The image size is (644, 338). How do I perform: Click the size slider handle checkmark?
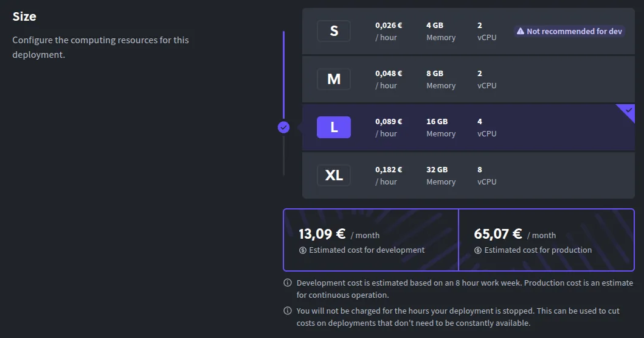tap(283, 127)
